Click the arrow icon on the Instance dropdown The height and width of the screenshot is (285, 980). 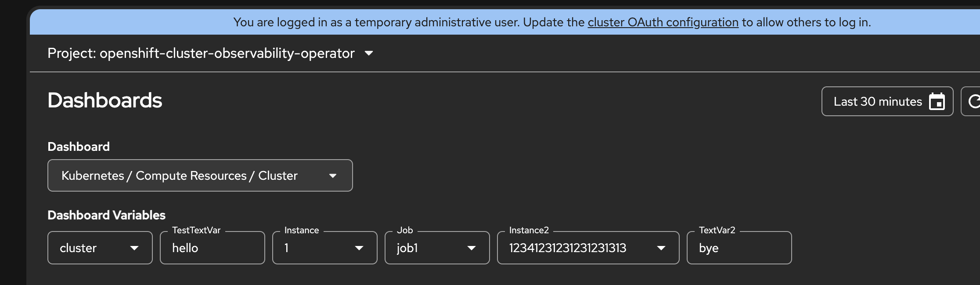point(359,248)
